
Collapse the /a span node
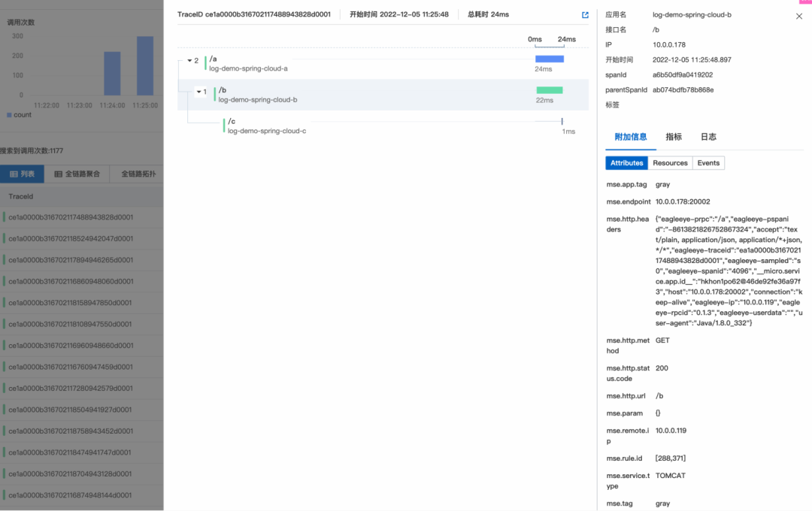(x=189, y=61)
